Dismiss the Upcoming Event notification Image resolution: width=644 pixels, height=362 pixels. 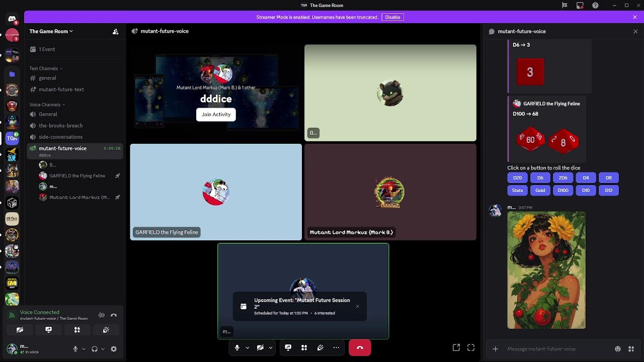coord(357,306)
